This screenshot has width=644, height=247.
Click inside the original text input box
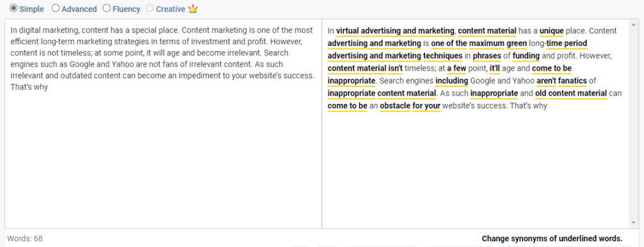coord(163,123)
